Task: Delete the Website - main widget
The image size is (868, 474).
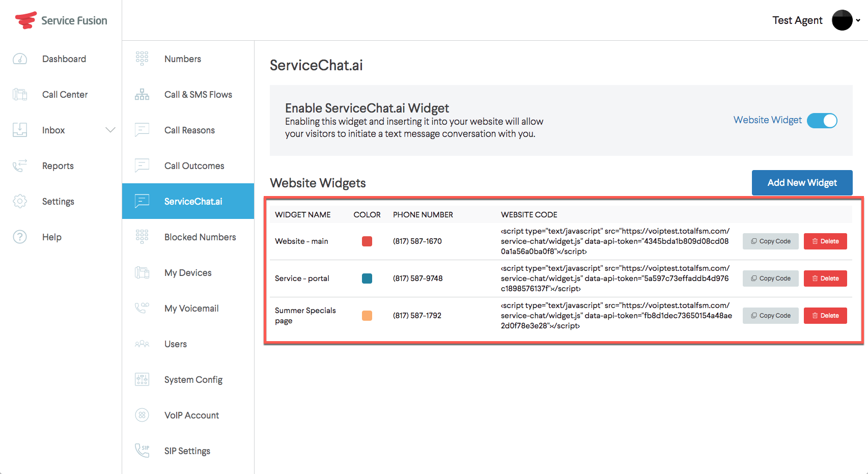Action: coord(825,241)
